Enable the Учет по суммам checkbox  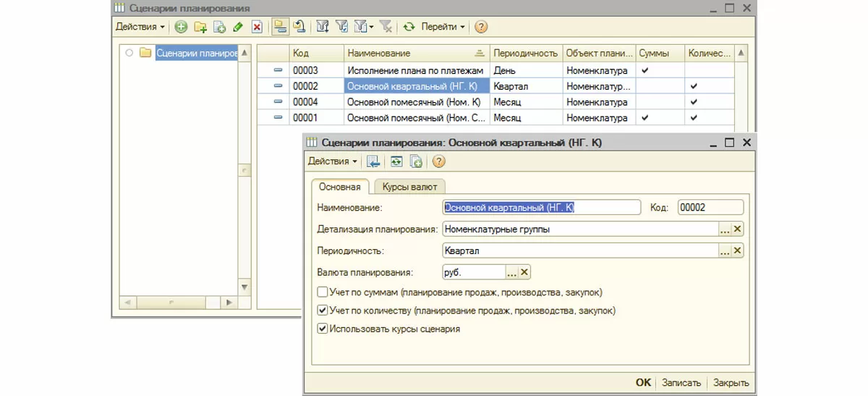[x=323, y=292]
